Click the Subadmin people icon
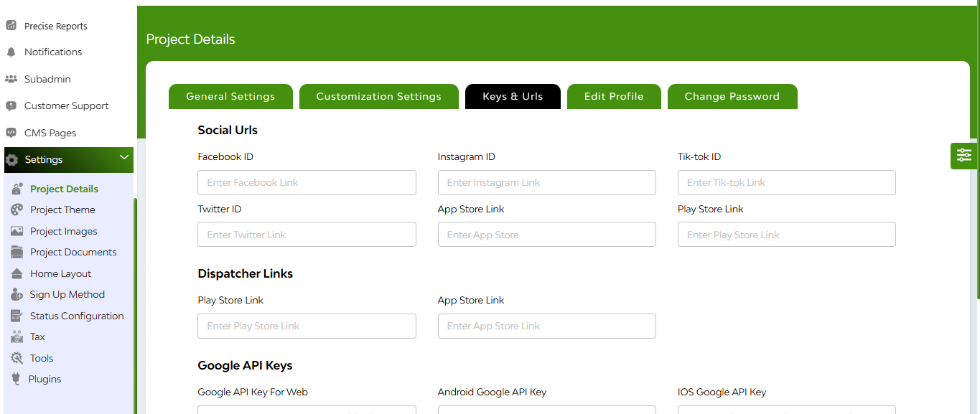 (x=11, y=79)
